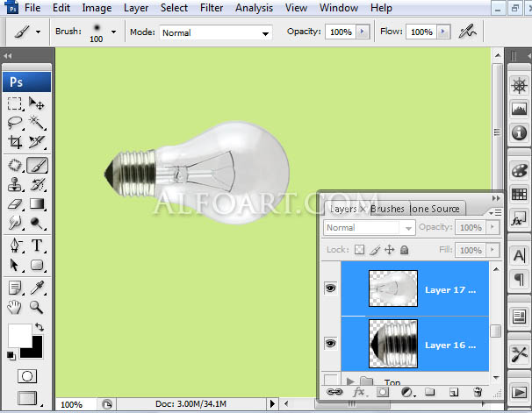532x413 pixels.
Task: Create a new layer
Action: tap(454, 392)
